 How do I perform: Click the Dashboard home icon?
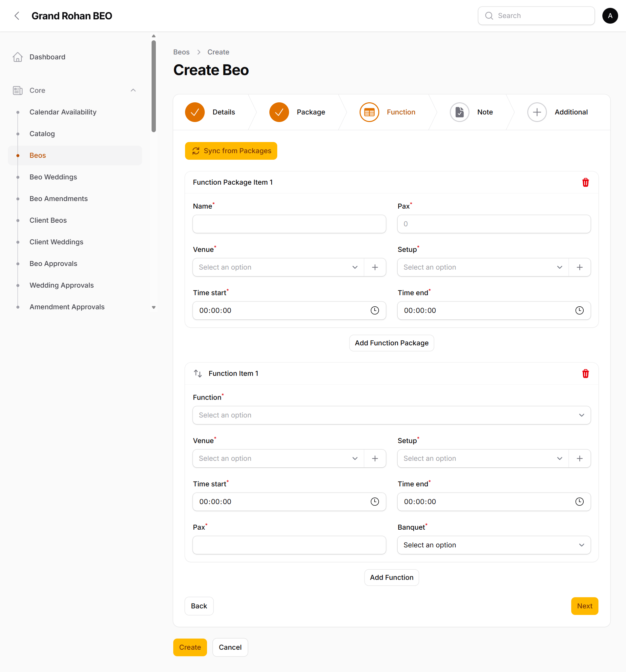coord(18,57)
